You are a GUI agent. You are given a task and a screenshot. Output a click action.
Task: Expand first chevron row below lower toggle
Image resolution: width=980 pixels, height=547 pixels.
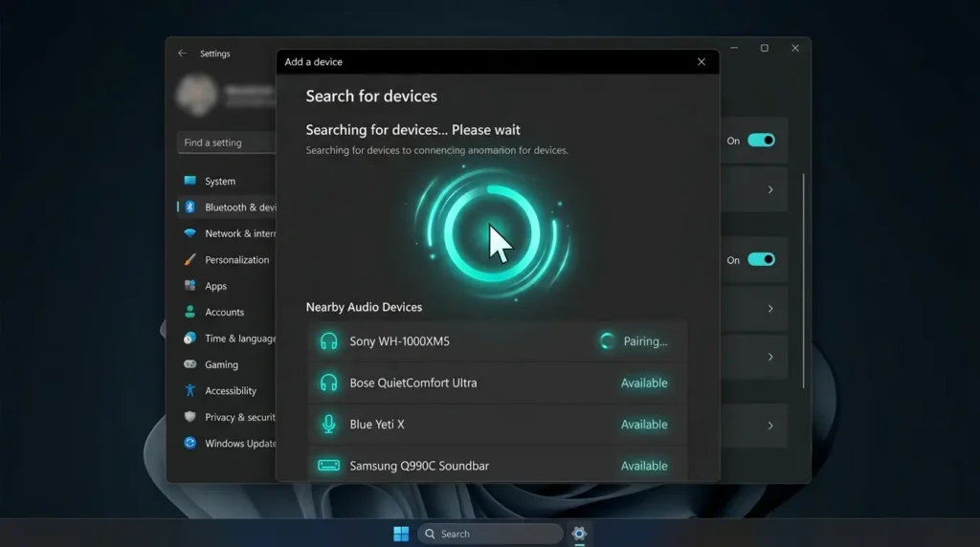pos(770,309)
